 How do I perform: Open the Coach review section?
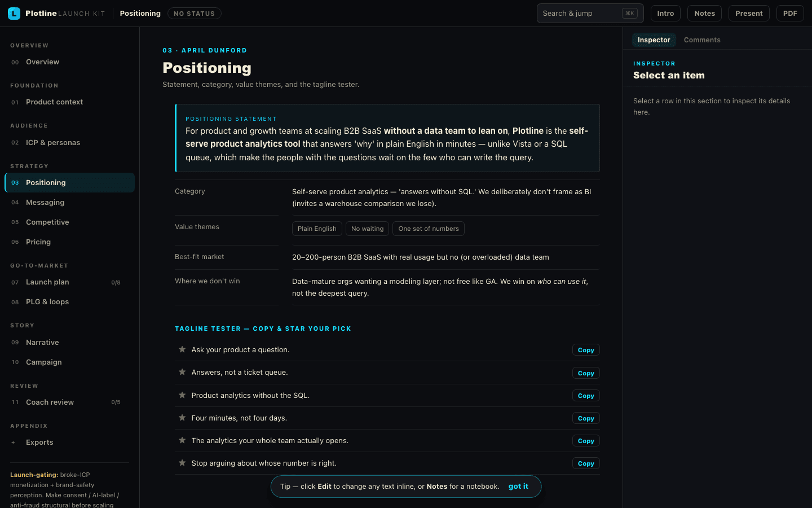coord(69,402)
